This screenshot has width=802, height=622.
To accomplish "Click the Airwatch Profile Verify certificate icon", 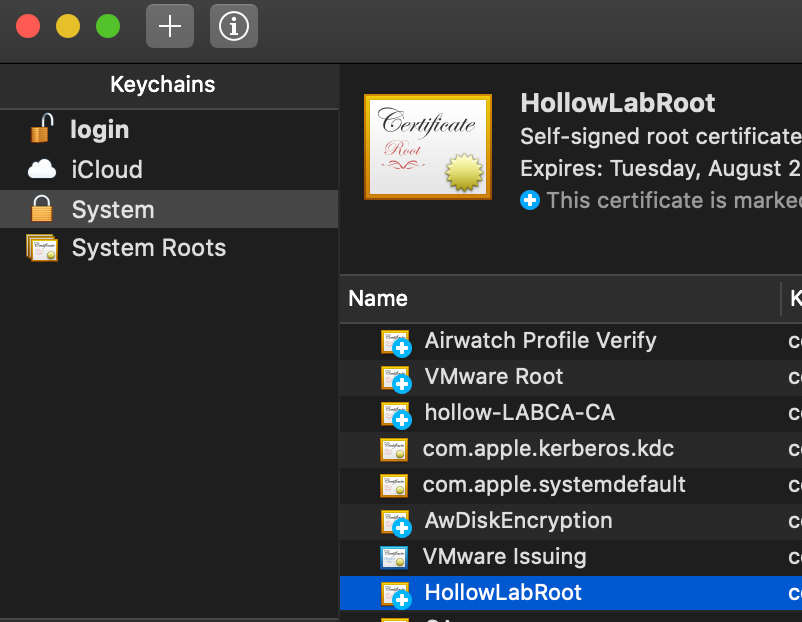I will (x=395, y=342).
